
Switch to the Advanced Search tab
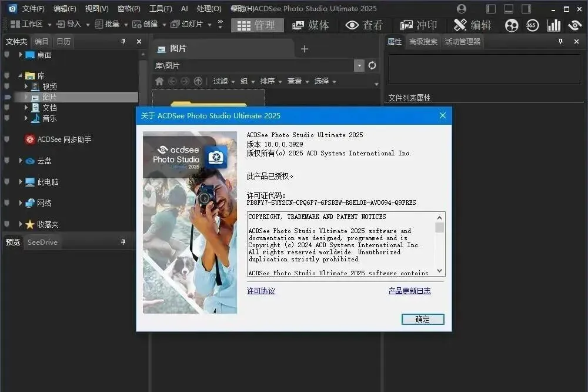423,42
